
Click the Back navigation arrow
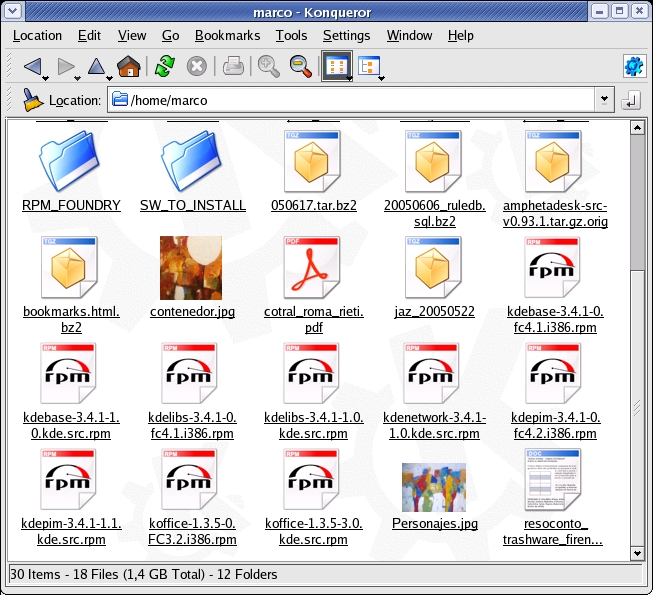32,67
